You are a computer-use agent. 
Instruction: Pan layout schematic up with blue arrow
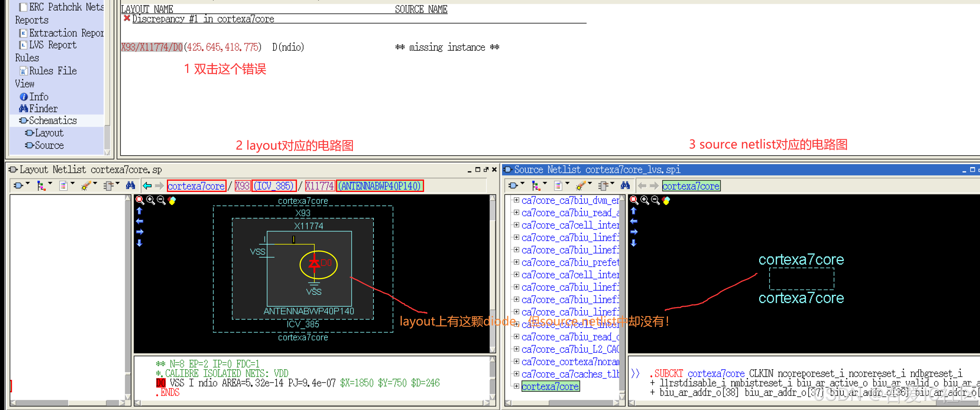(140, 211)
